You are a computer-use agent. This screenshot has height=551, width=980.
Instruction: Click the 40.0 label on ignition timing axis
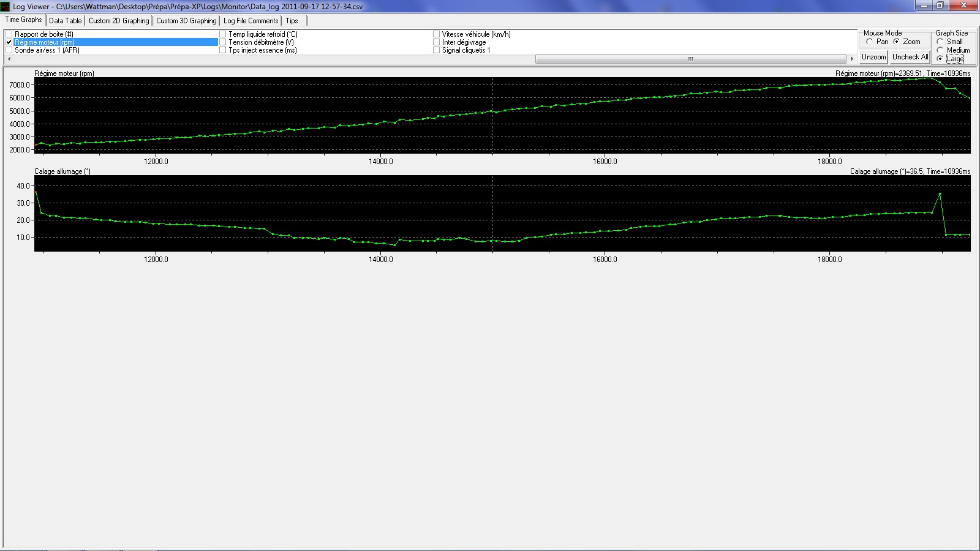pos(23,186)
